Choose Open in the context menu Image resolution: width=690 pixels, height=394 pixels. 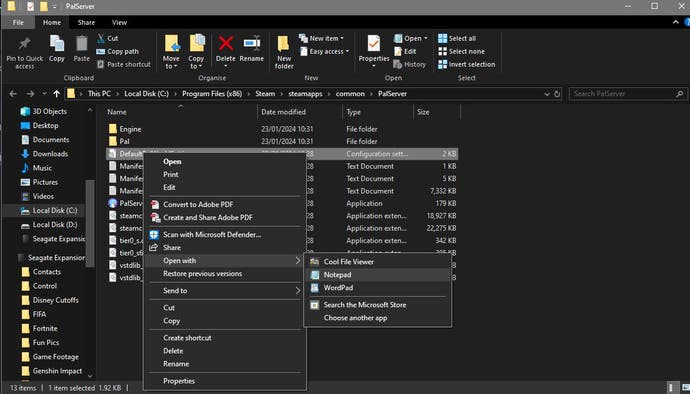click(172, 162)
